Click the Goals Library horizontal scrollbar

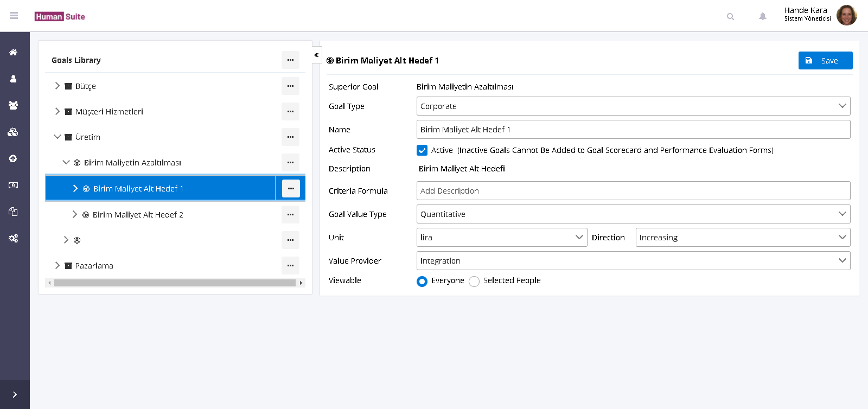[175, 283]
